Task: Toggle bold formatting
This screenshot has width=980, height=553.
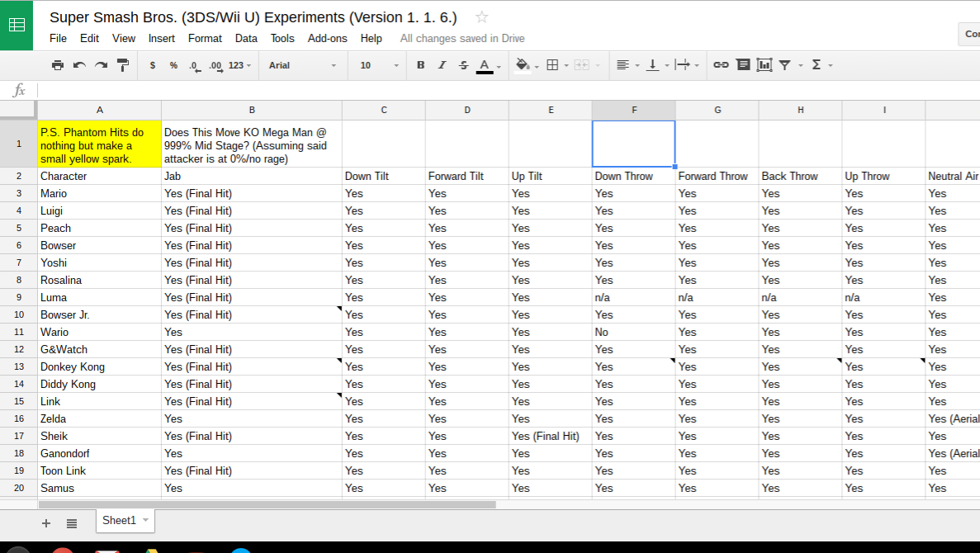Action: tap(420, 65)
